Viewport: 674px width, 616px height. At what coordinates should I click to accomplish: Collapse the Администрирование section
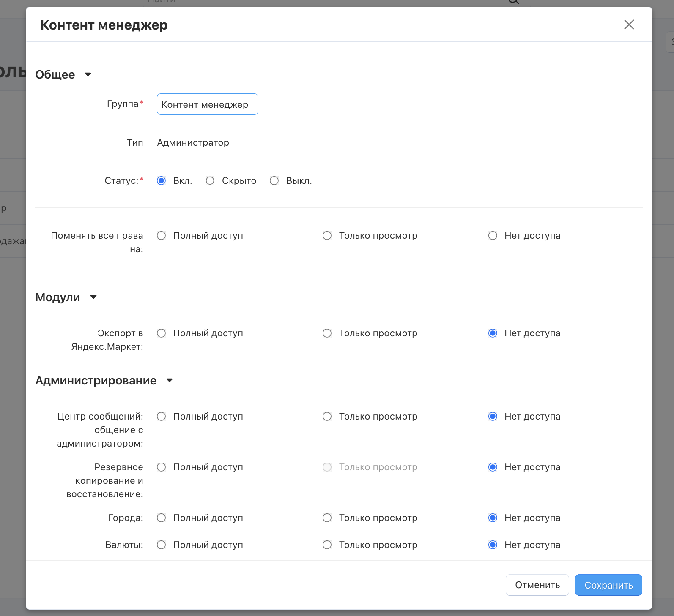coord(170,380)
